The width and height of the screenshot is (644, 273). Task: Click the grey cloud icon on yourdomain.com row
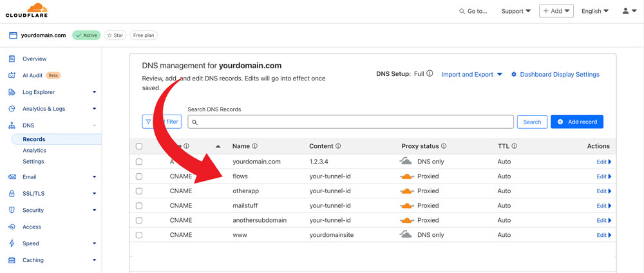[406, 162]
